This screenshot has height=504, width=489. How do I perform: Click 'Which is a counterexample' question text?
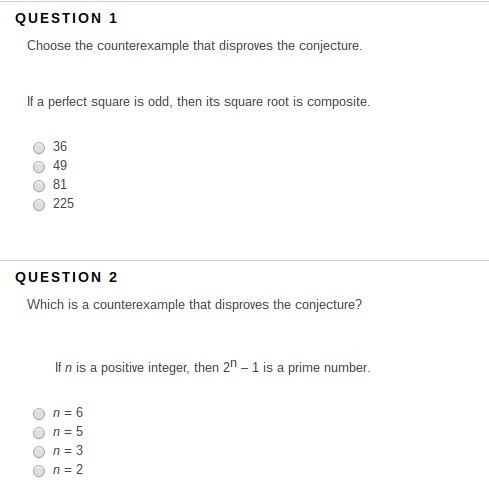pos(194,305)
